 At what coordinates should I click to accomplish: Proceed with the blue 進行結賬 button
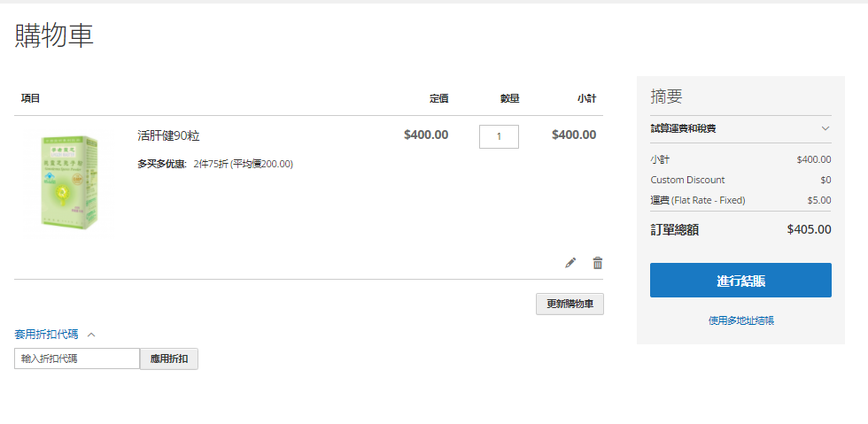740,280
